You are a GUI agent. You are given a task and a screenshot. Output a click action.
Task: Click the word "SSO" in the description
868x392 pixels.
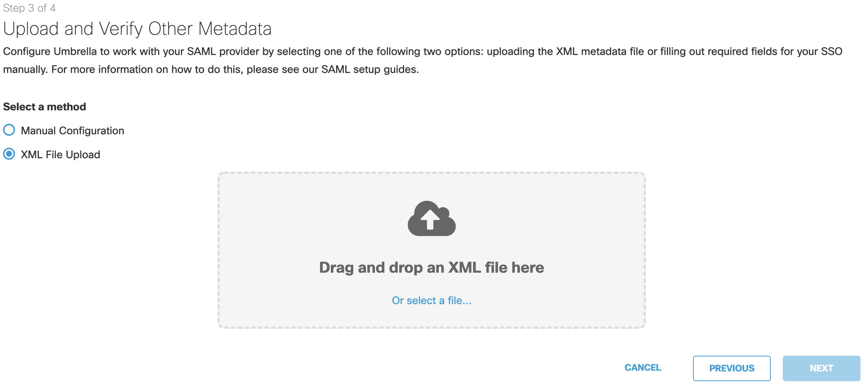pos(831,51)
